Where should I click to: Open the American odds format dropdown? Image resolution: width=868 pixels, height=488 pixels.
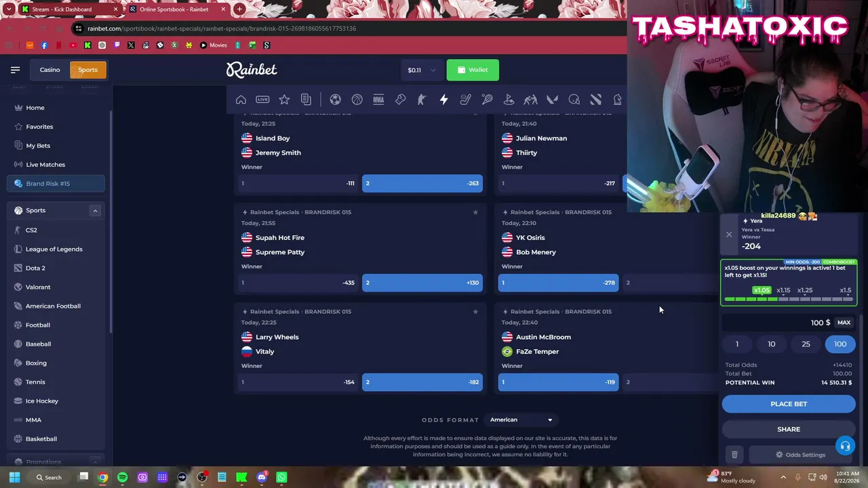click(521, 420)
